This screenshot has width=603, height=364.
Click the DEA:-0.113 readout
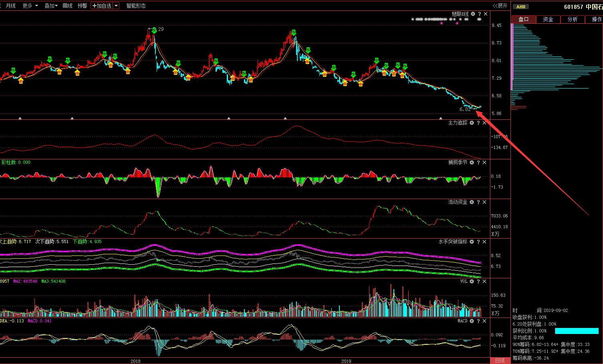click(x=12, y=321)
